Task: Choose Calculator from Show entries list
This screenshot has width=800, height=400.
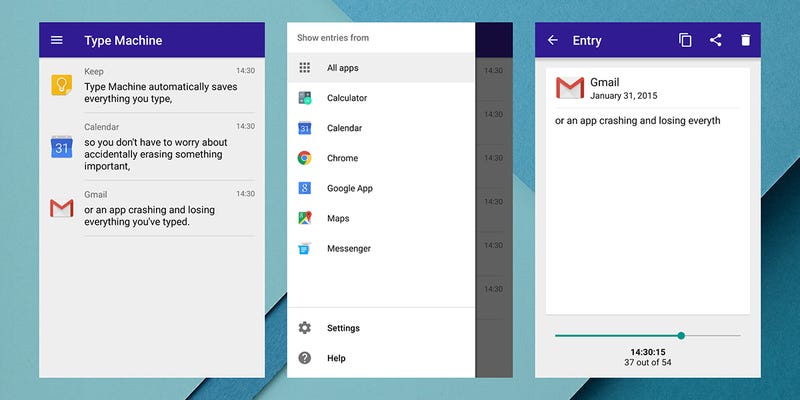Action: [x=381, y=98]
